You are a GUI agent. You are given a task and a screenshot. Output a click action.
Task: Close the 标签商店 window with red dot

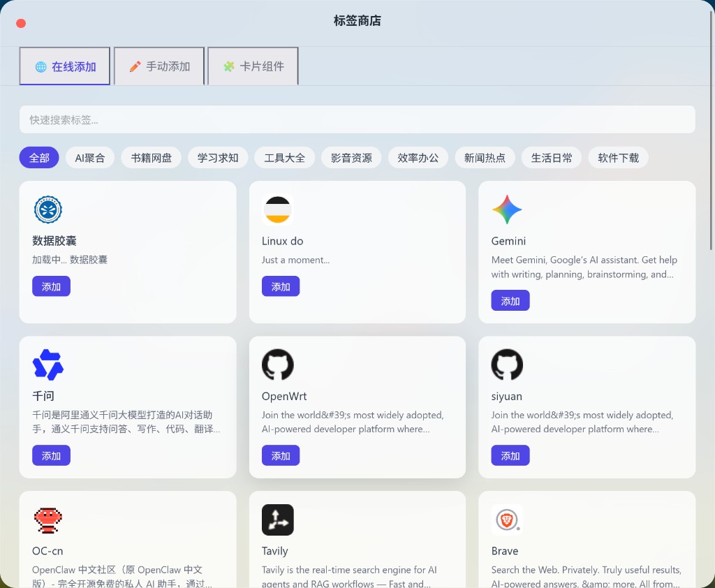21,23
